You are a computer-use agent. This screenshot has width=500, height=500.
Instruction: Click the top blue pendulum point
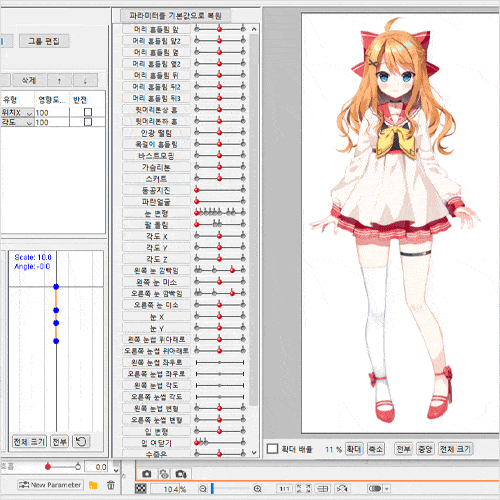[56, 287]
